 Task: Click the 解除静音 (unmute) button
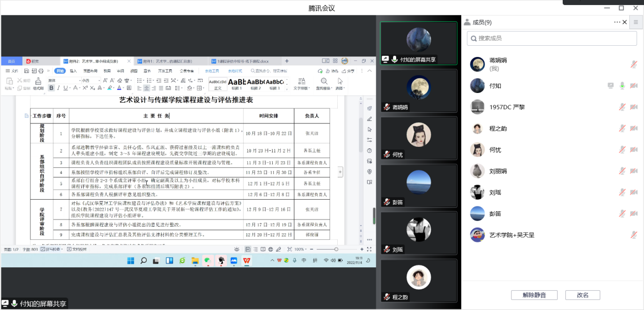pyautogui.click(x=534, y=295)
